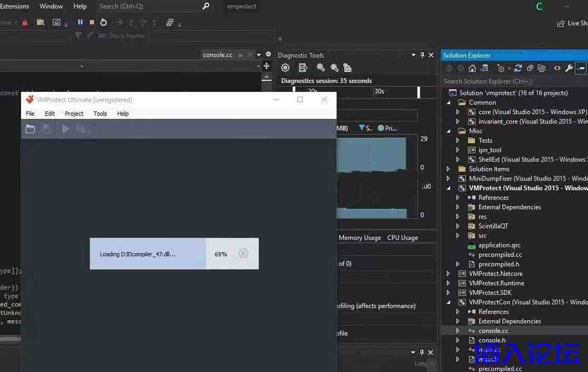Viewport: 588px width, 372px height.
Task: Cancel the D3Dcompiler_47.dll loading progress
Action: [243, 254]
